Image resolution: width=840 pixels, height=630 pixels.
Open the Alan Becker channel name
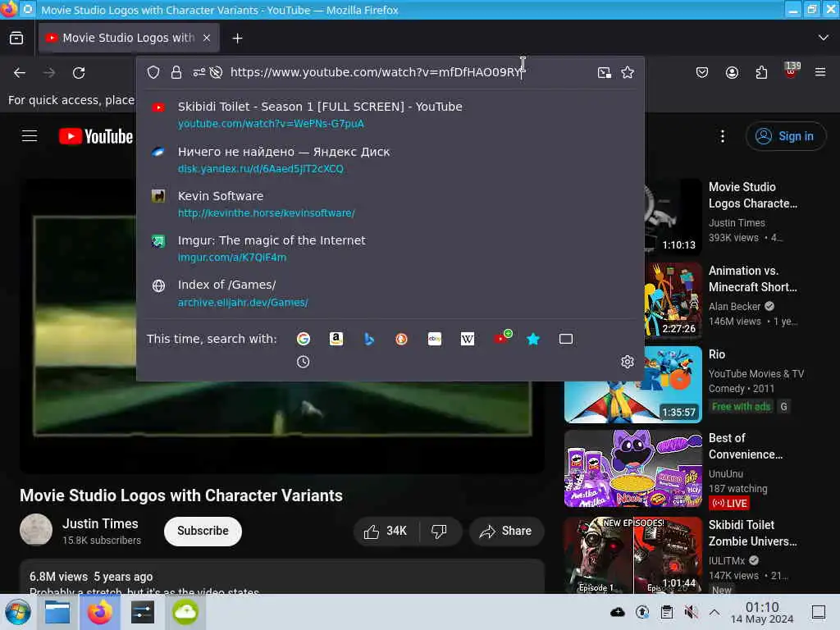(734, 307)
